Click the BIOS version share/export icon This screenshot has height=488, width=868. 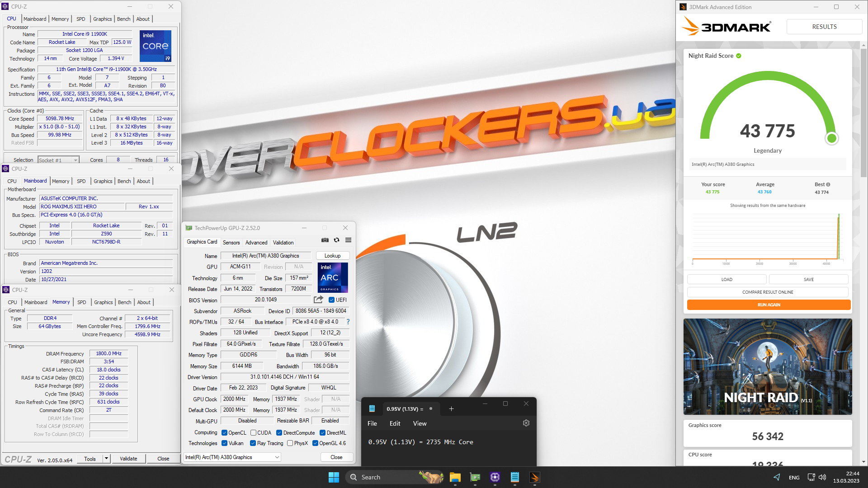[318, 300]
